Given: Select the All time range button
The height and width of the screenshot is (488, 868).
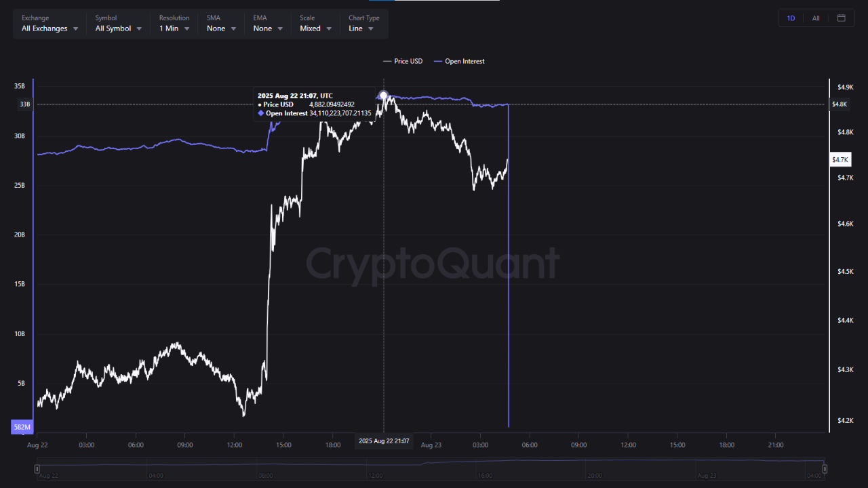Looking at the screenshot, I should 816,18.
